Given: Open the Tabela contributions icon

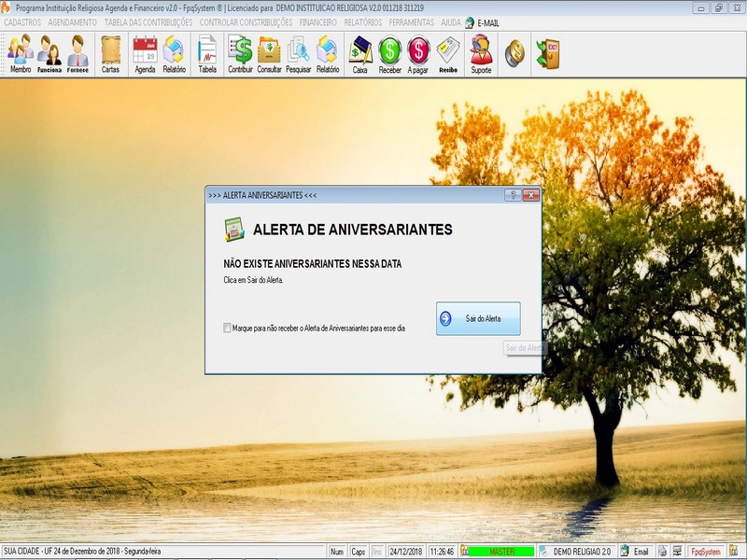Looking at the screenshot, I should tap(207, 54).
